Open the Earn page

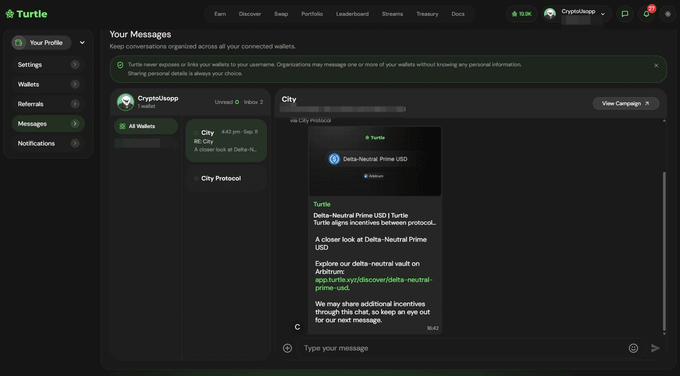coord(220,14)
